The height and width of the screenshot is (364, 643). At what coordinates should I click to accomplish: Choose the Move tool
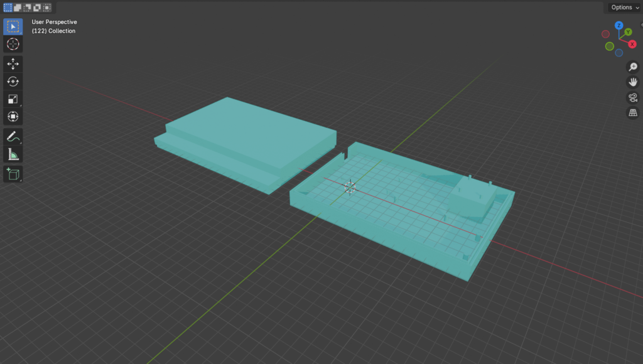pyautogui.click(x=13, y=64)
